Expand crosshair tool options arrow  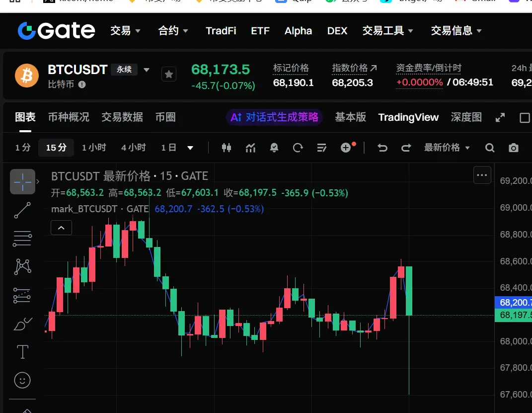38,181
